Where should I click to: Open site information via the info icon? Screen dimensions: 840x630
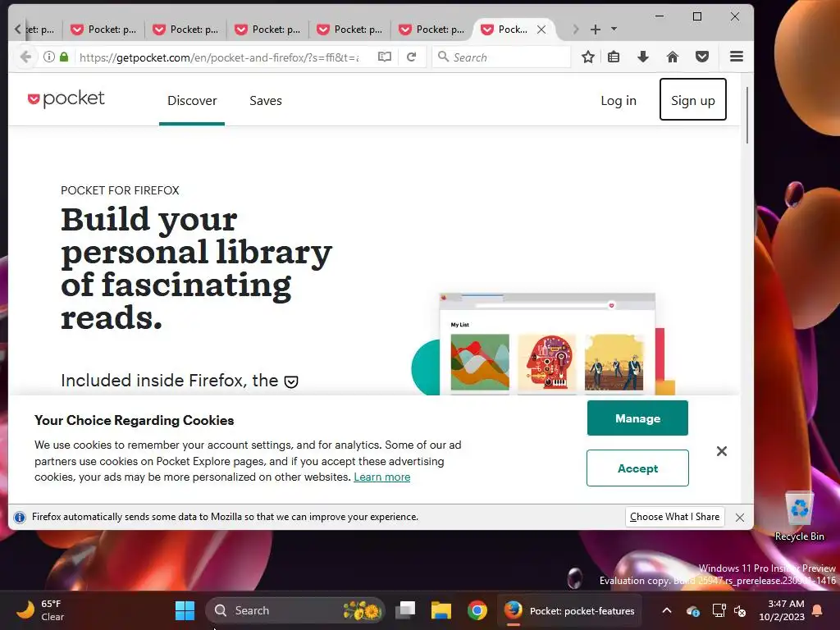[48, 57]
